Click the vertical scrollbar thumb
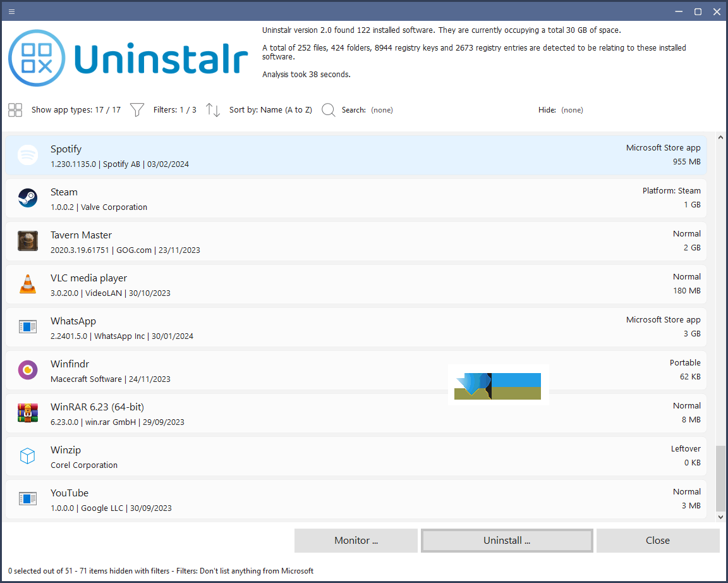Viewport: 728px width, 583px height. (x=720, y=478)
